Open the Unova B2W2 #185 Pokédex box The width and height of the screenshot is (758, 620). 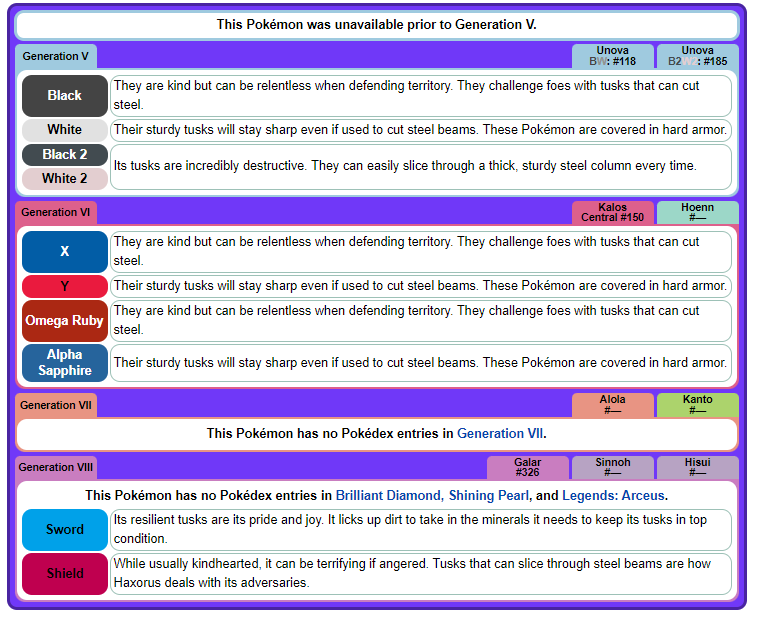(x=698, y=56)
